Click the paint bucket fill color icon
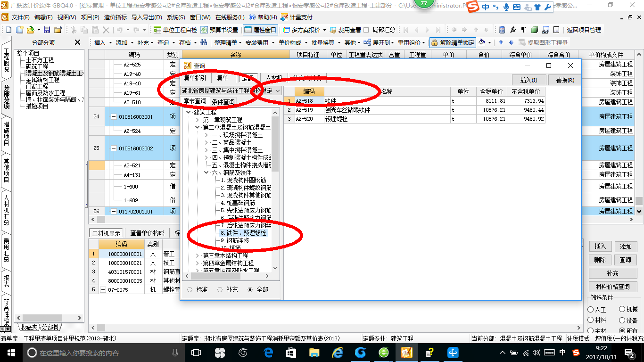644x362 pixels. coord(482,42)
